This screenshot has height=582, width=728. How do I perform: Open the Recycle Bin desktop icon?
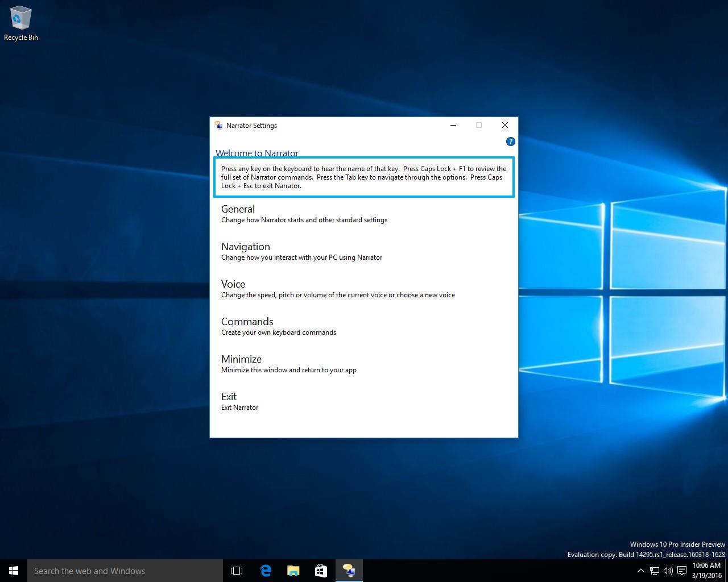coord(21,24)
